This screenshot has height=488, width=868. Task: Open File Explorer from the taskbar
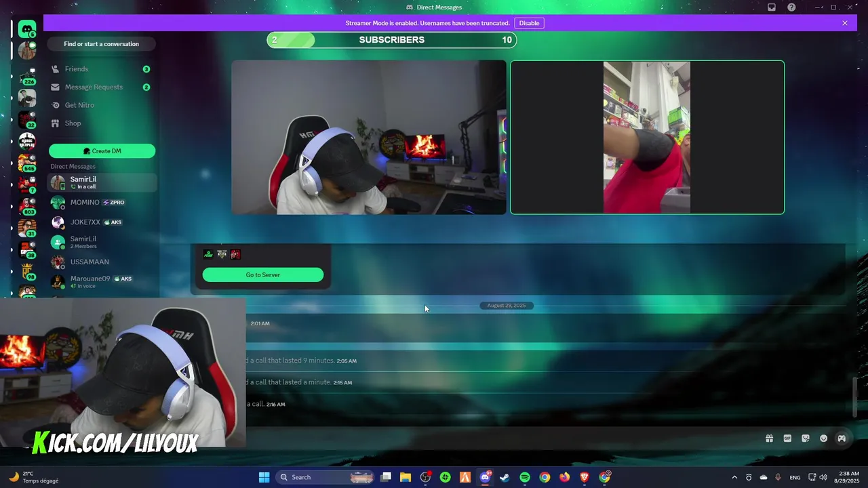(406, 477)
